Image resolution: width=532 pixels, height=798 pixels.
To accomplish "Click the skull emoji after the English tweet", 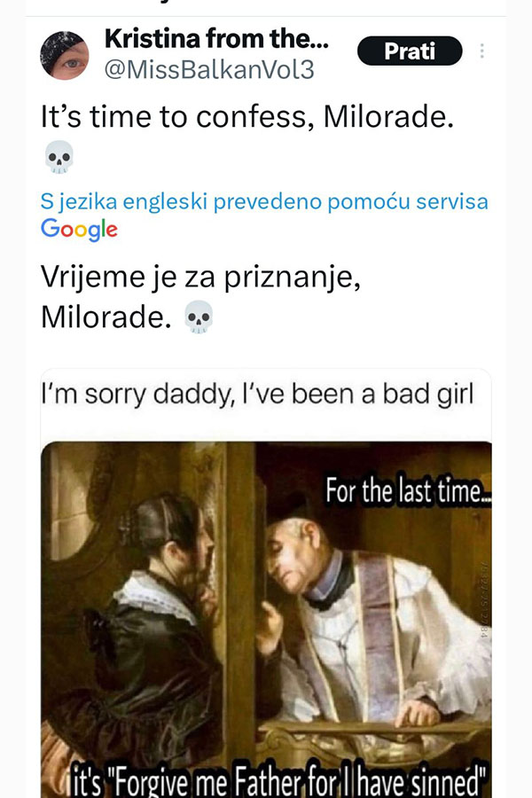I will [x=59, y=157].
